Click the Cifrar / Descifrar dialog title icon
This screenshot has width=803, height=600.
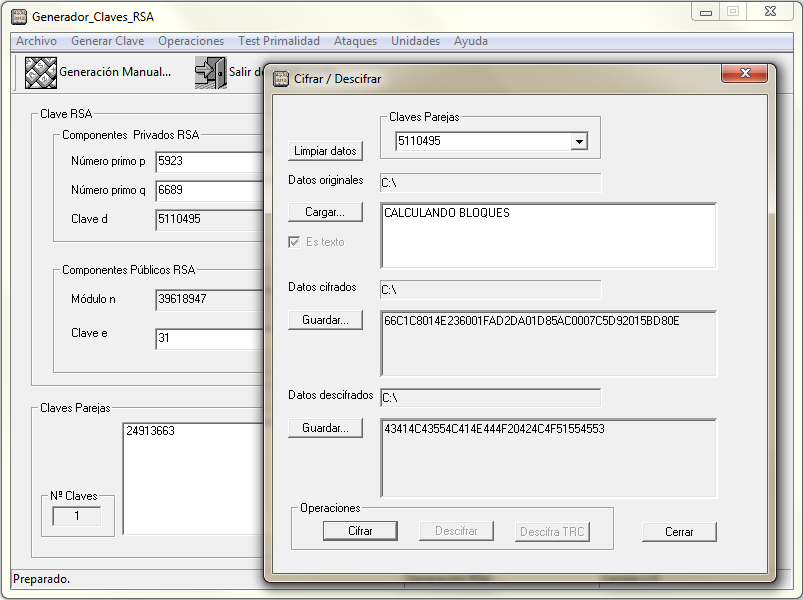[x=281, y=78]
